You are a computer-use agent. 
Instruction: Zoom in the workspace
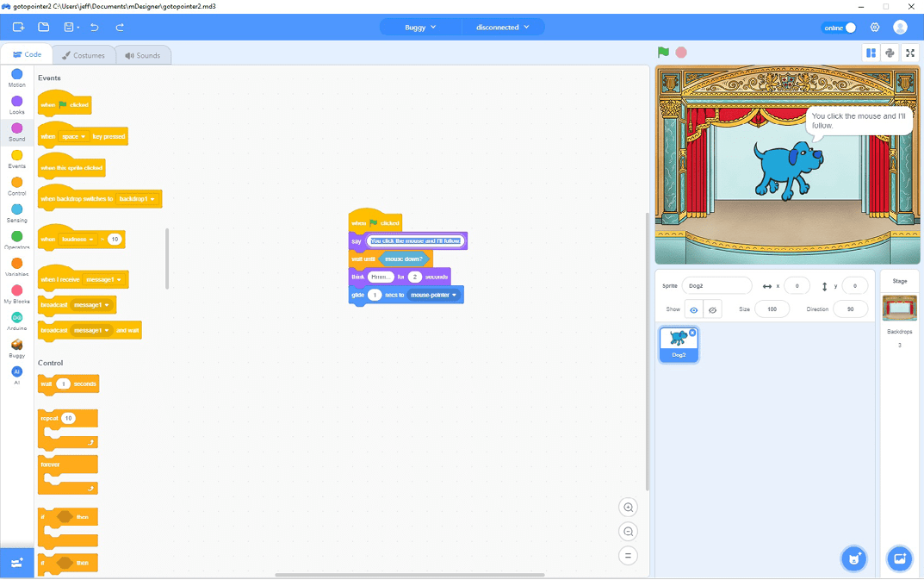coord(628,508)
